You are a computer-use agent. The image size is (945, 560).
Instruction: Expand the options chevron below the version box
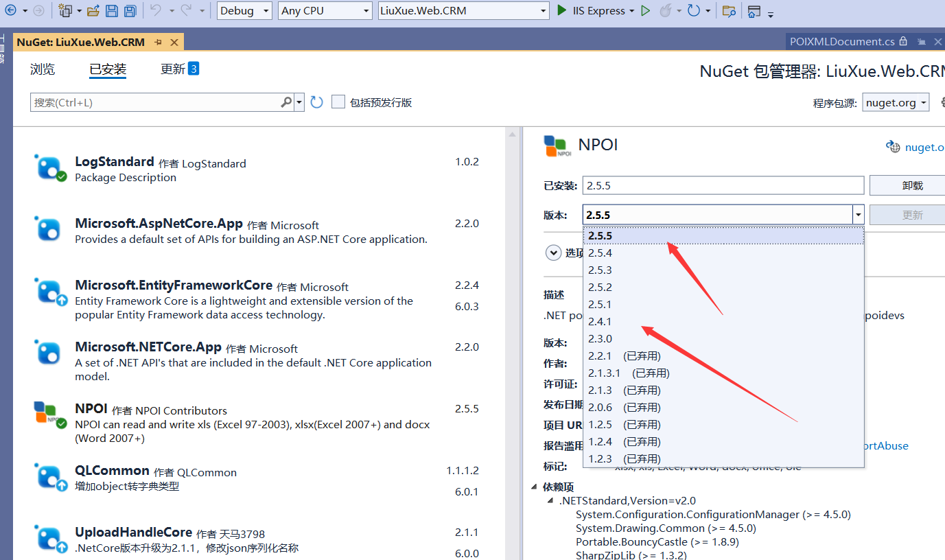point(553,253)
